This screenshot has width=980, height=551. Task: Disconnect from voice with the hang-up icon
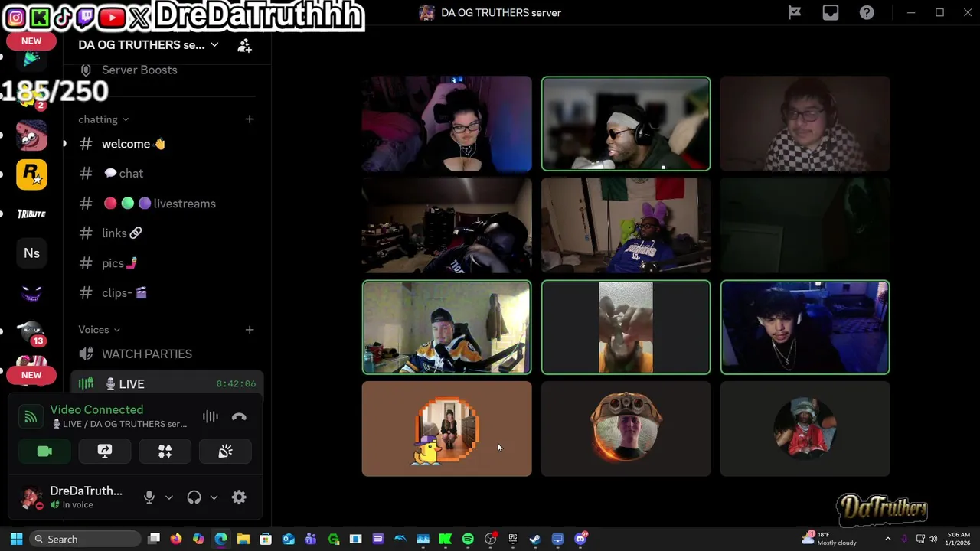click(239, 417)
